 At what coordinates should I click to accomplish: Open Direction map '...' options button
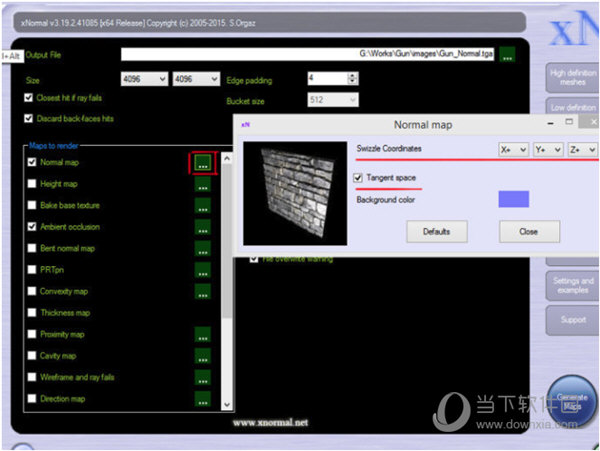pyautogui.click(x=203, y=399)
